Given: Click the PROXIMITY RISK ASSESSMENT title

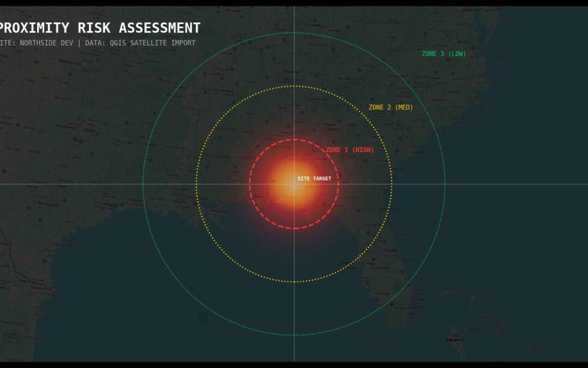Looking at the screenshot, I should coord(100,28).
